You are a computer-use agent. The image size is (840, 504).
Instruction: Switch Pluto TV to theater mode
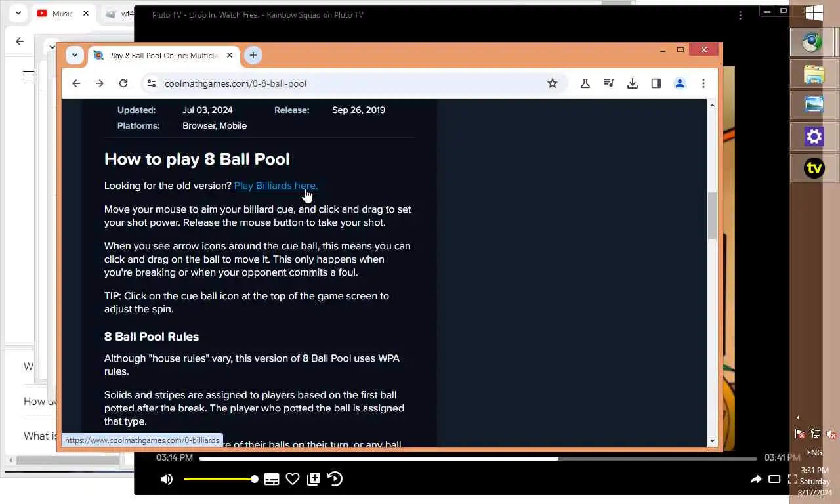coord(774,479)
